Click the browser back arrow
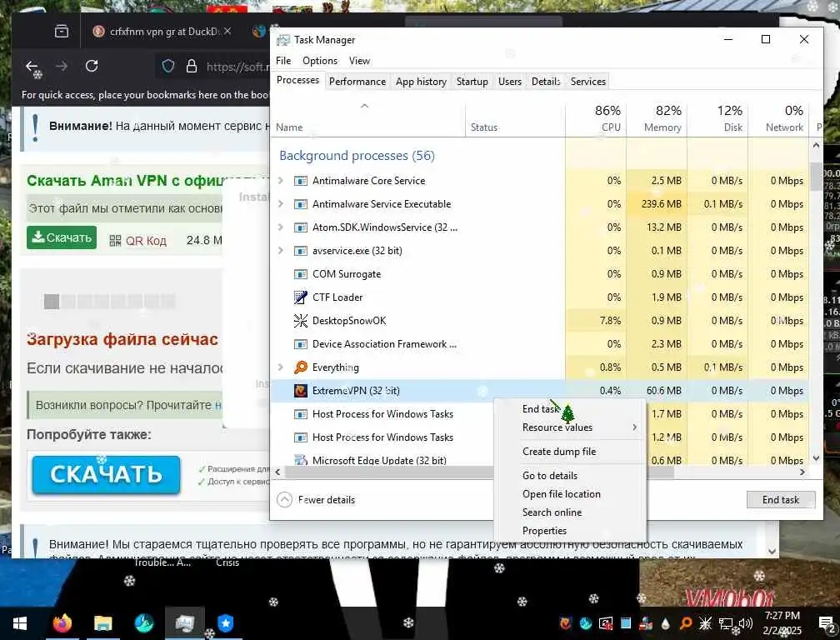Image resolution: width=840 pixels, height=640 pixels. click(32, 66)
